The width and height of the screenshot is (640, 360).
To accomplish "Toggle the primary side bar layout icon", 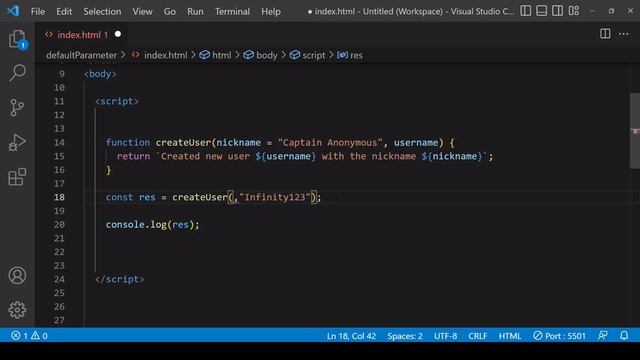I will click(x=526, y=11).
